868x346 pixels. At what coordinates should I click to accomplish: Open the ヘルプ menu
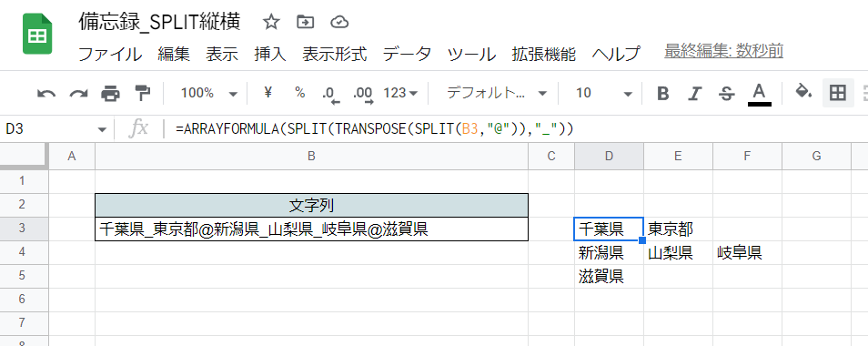coord(616,54)
